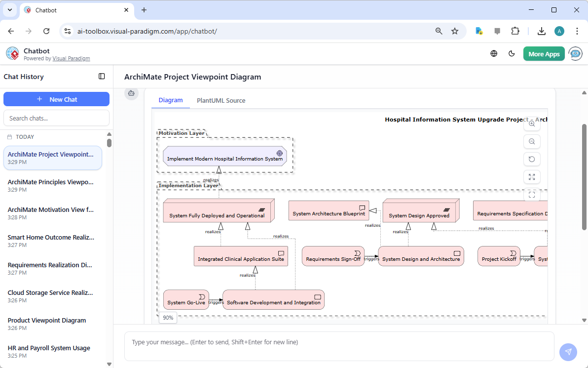
Task: Open the language globe icon
Action: [494, 53]
